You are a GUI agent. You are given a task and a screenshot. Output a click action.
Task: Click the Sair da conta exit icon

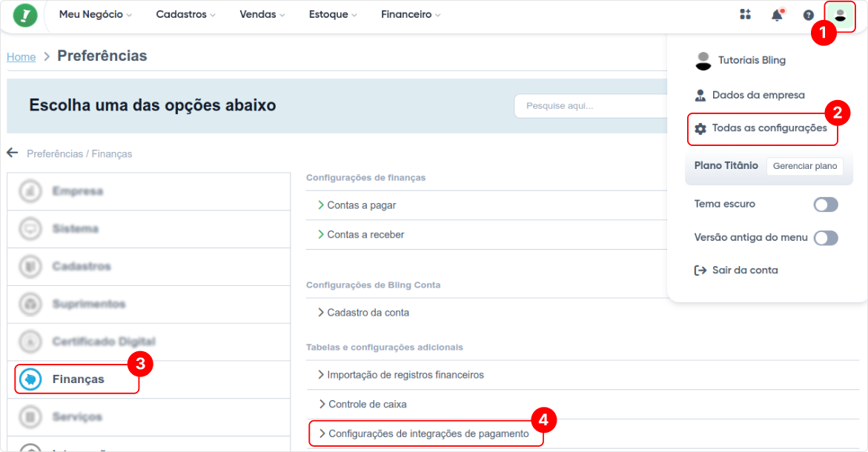[700, 270]
